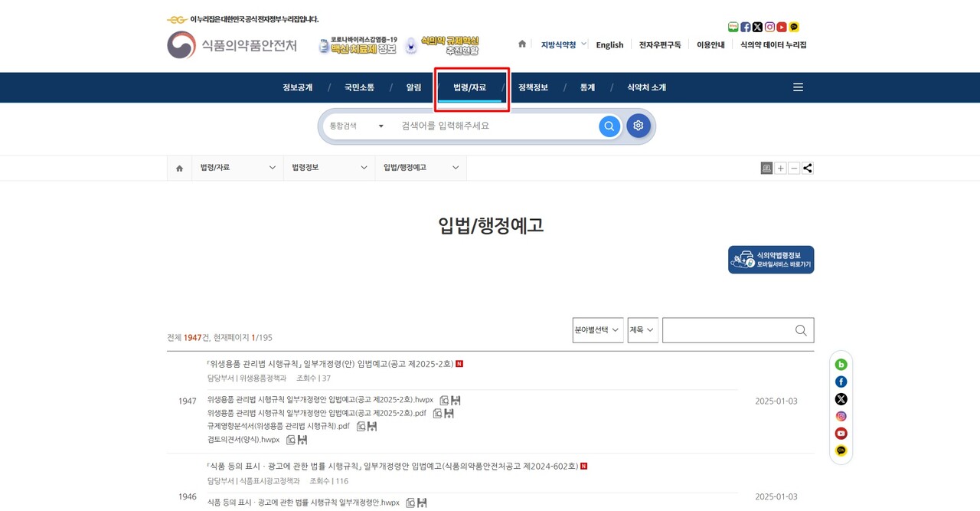Open the 정책정보 navigation menu
This screenshot has height=511, width=980.
click(532, 87)
